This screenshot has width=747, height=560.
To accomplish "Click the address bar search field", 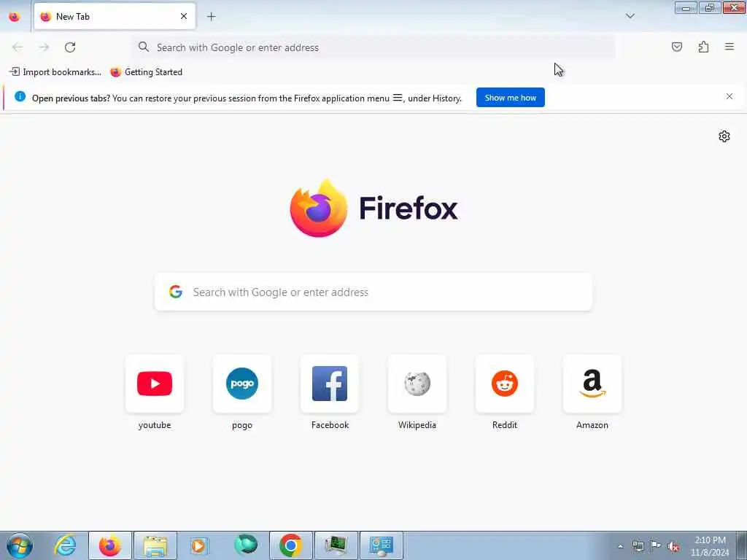I will (374, 47).
